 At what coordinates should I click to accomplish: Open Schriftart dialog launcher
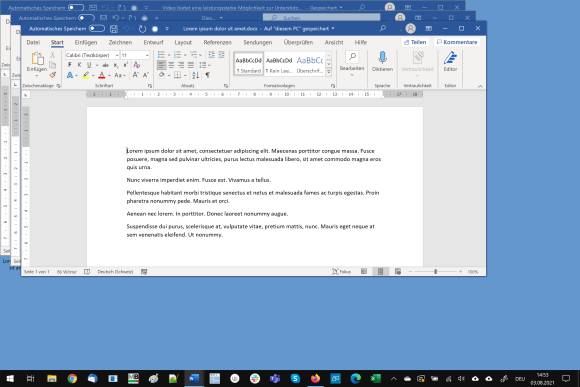pyautogui.click(x=149, y=86)
